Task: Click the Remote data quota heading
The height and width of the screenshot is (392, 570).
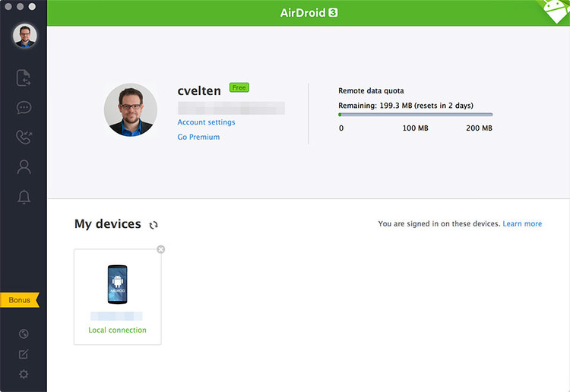Action: (x=371, y=91)
